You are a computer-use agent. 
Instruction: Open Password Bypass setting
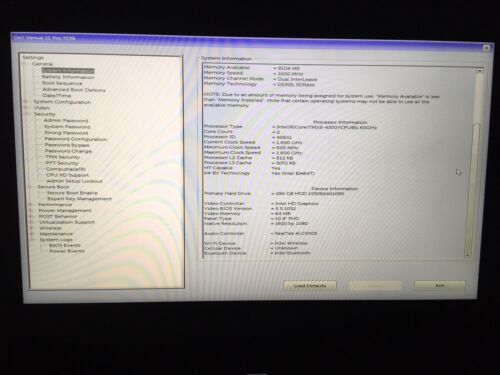click(67, 145)
